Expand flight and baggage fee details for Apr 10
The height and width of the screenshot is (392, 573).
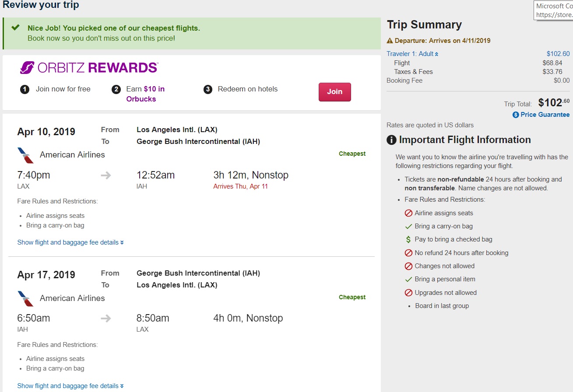(x=70, y=242)
